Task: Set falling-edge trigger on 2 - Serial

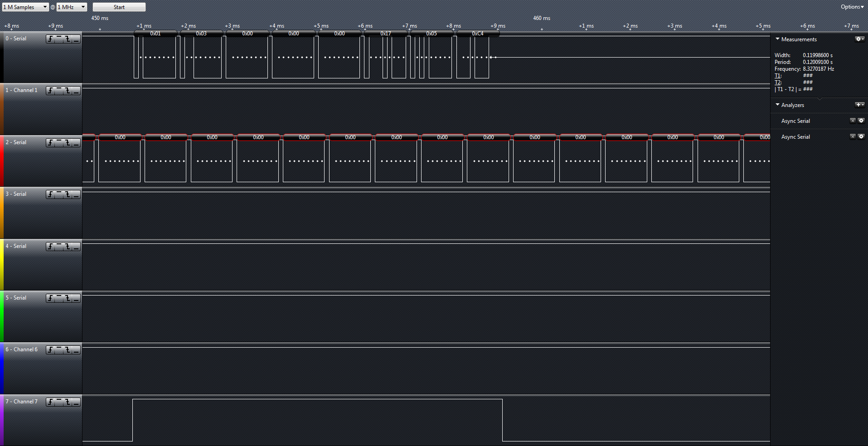Action: pyautogui.click(x=68, y=143)
